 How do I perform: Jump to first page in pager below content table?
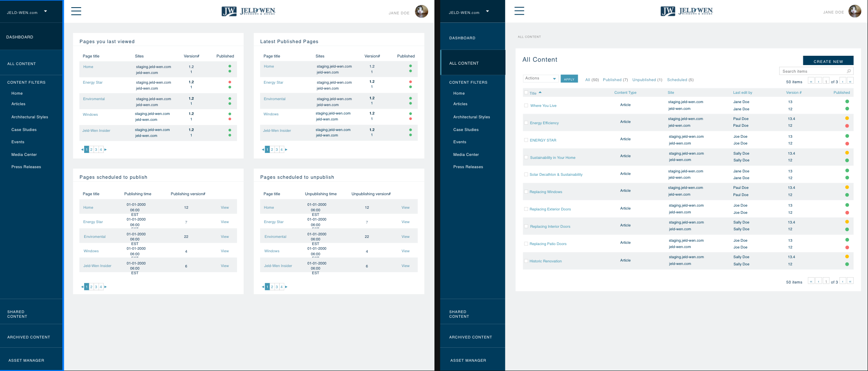811,281
